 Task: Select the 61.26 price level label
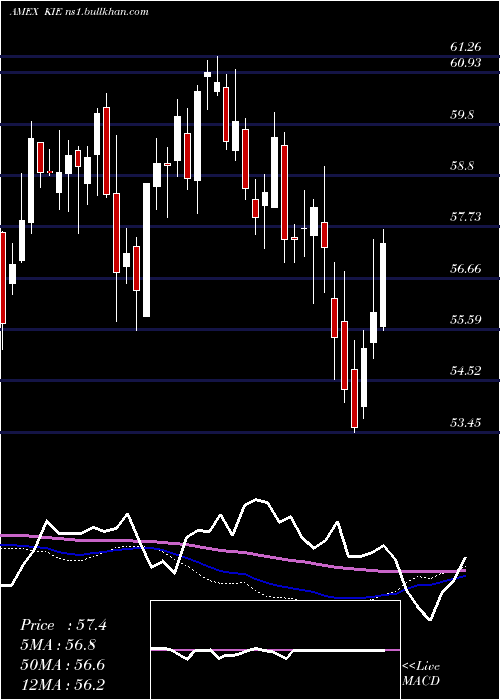466,46
